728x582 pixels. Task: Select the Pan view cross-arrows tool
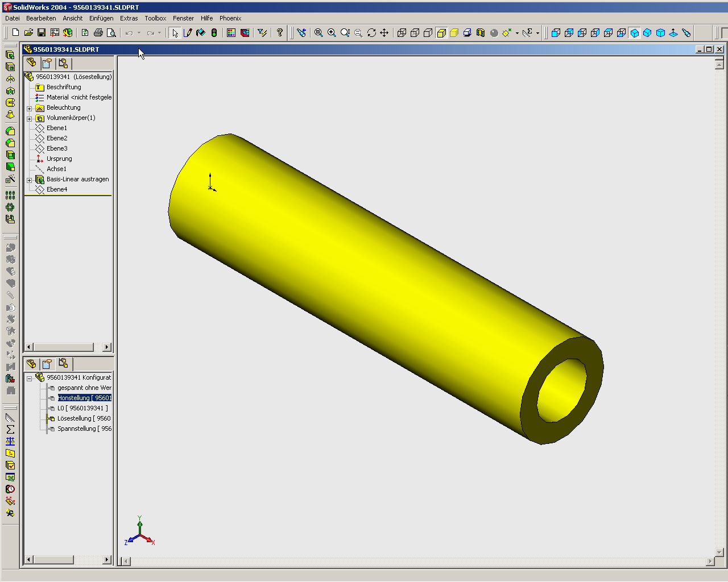pyautogui.click(x=384, y=33)
